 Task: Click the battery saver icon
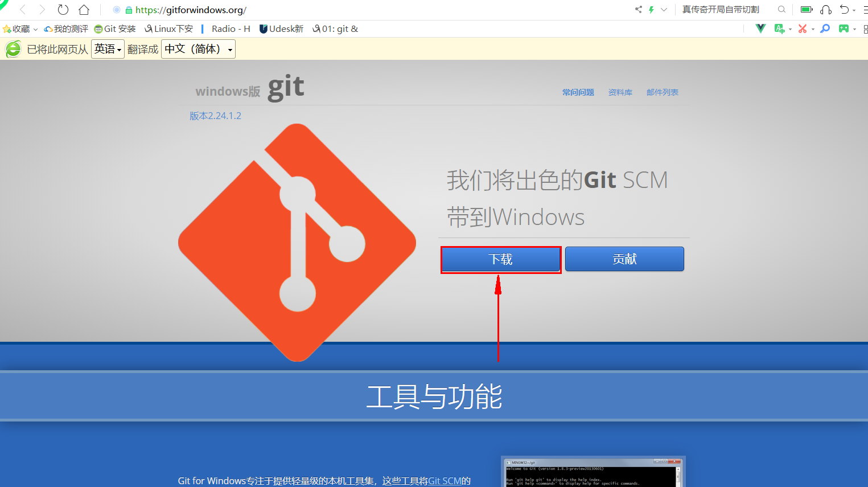pos(807,9)
